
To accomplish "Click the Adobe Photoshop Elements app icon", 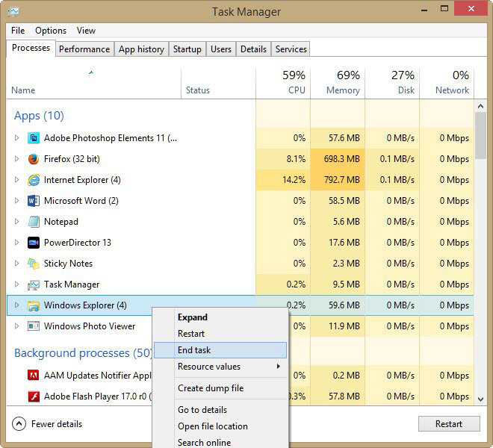I will click(x=34, y=138).
